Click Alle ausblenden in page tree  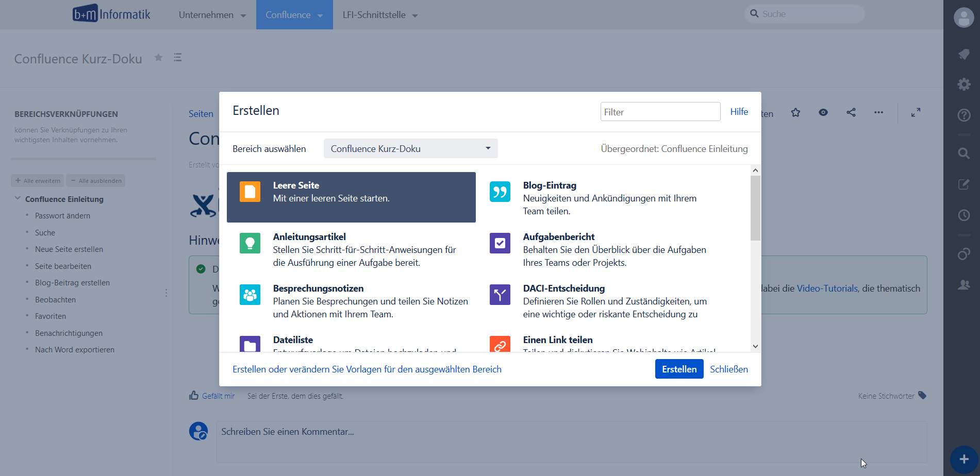click(96, 181)
